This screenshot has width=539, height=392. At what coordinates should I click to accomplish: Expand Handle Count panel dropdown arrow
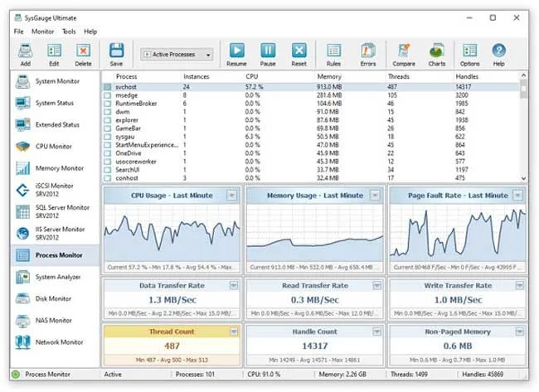pyautogui.click(x=376, y=332)
